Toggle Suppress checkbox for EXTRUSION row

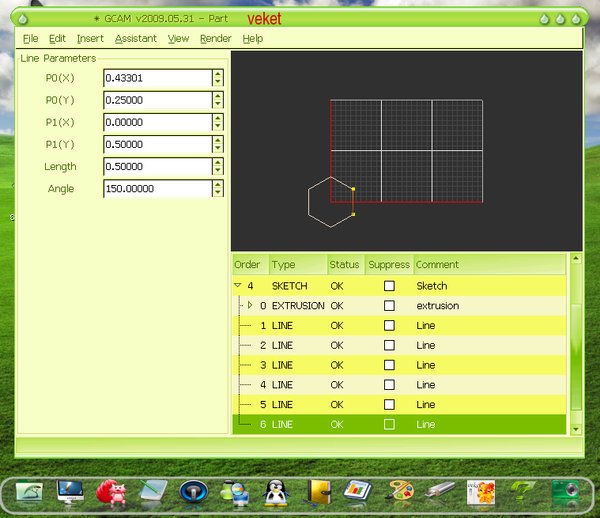click(389, 306)
